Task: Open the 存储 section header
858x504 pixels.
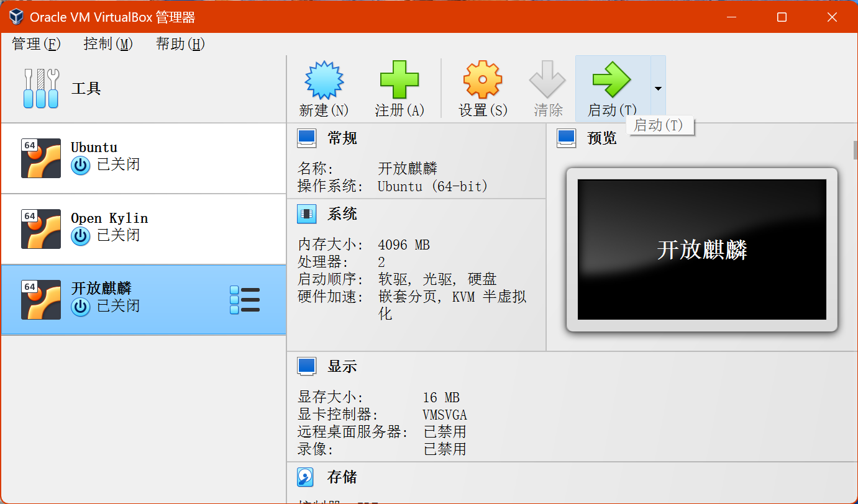Action: coord(342,477)
